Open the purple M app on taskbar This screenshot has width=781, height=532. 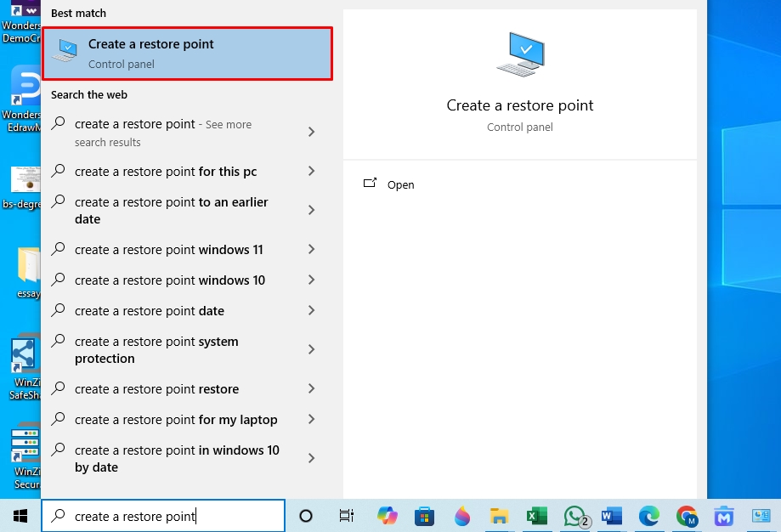[724, 516]
